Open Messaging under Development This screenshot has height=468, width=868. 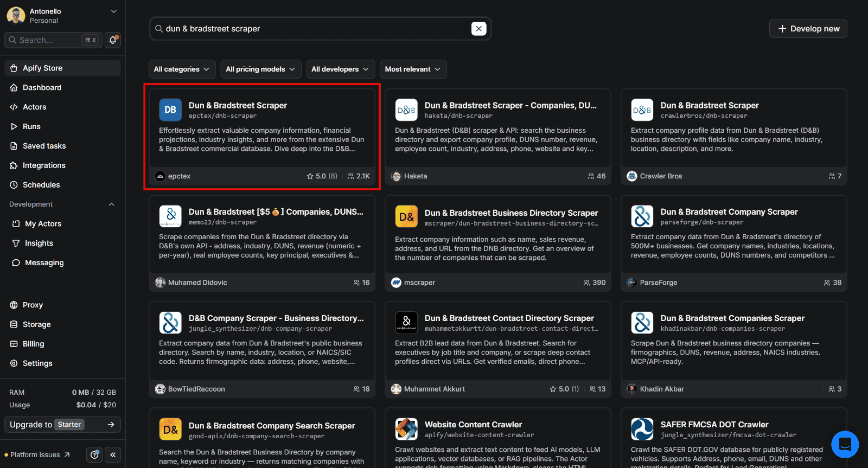[x=63, y=262]
